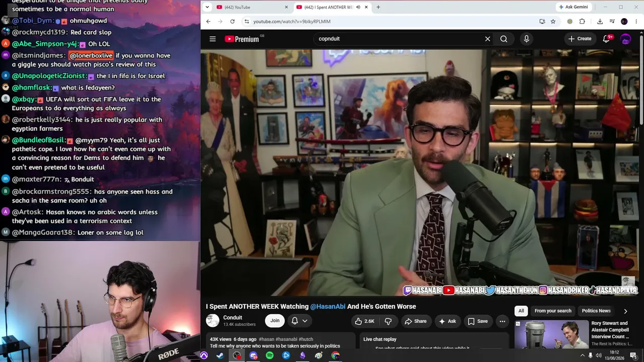Open the media controls icon in Chrome
Image resolution: width=644 pixels, height=362 pixels.
tap(612, 22)
